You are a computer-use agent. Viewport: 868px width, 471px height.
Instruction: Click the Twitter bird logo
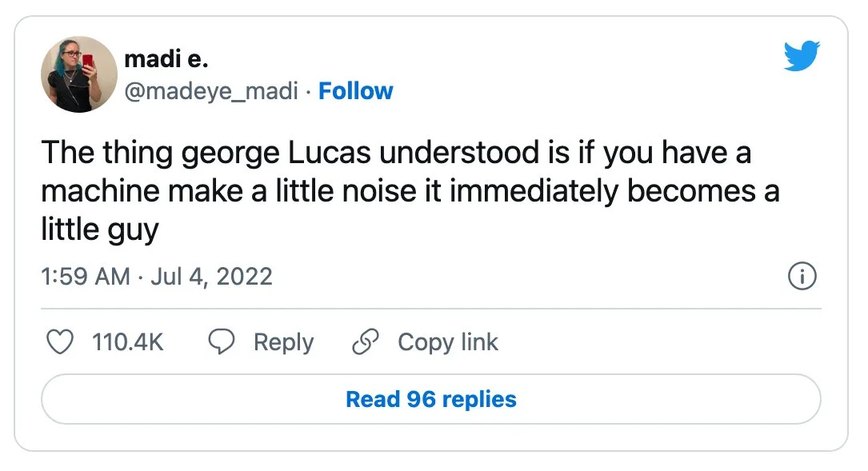point(802,55)
